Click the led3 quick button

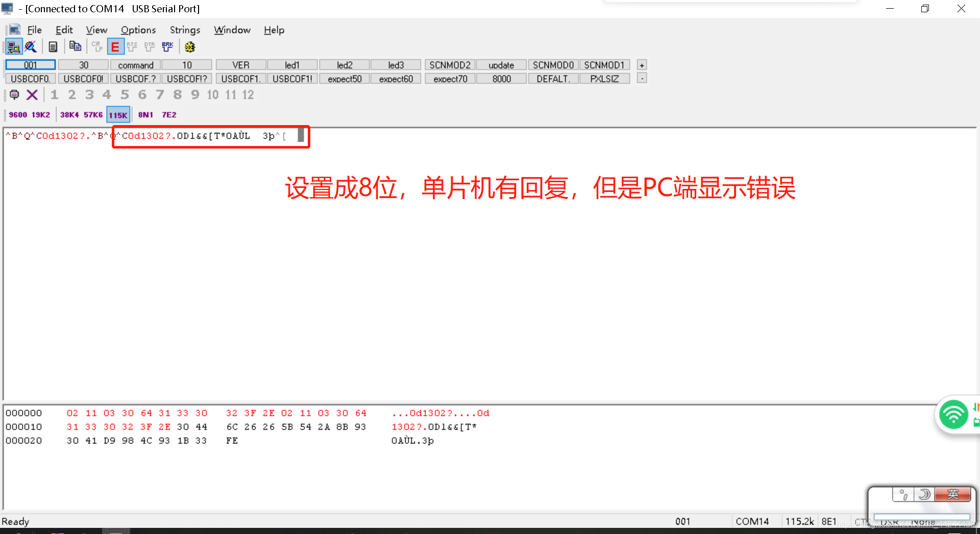tap(396, 65)
